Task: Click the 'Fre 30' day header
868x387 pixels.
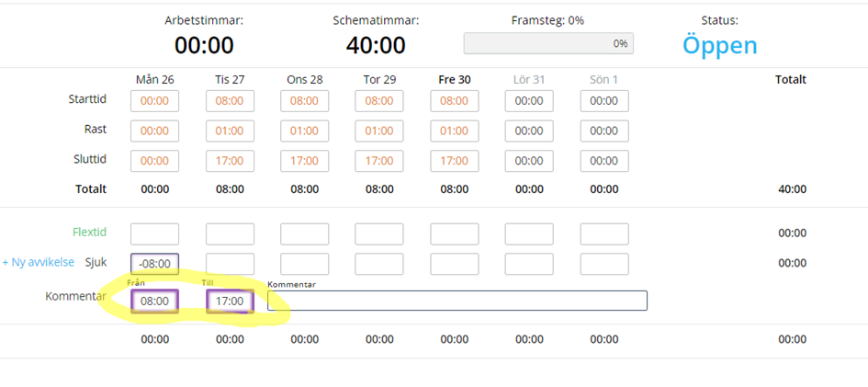Action: pos(454,80)
